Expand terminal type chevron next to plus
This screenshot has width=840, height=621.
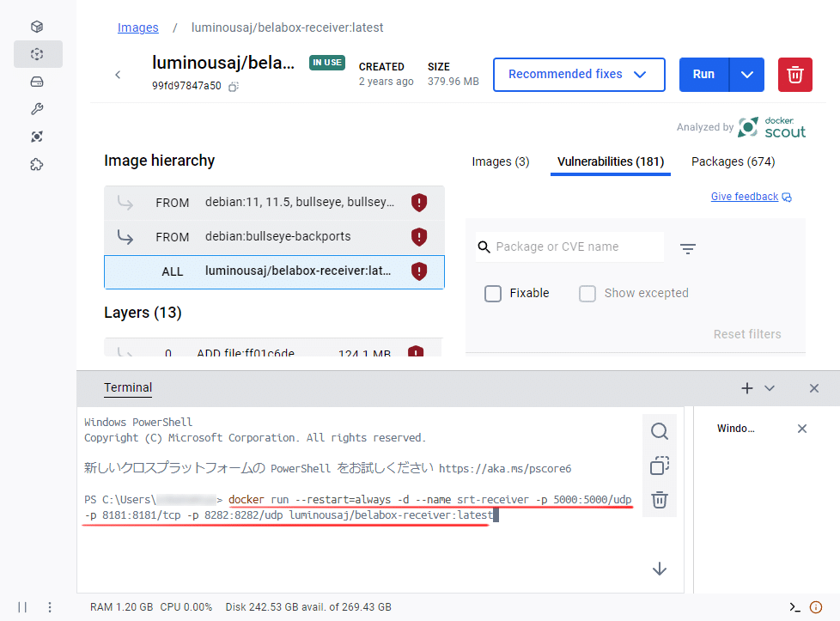(770, 388)
